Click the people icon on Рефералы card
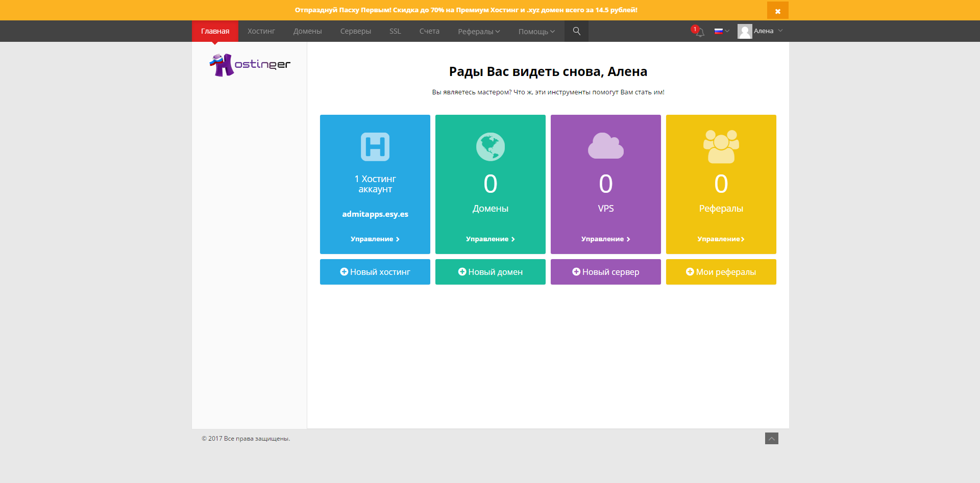980x483 pixels. [x=721, y=147]
